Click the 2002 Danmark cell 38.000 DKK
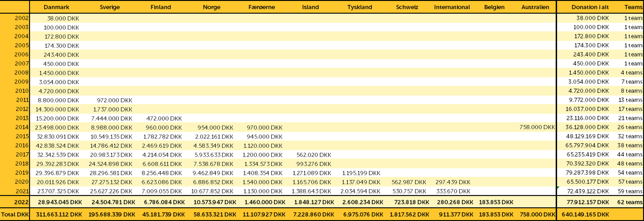Screen dimensions: 644x221 63,18
